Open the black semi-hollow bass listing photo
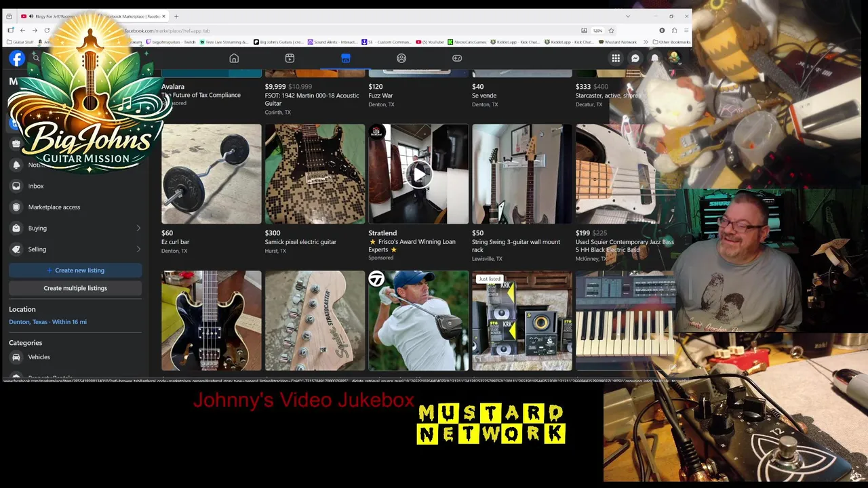This screenshot has height=488, width=868. [211, 321]
